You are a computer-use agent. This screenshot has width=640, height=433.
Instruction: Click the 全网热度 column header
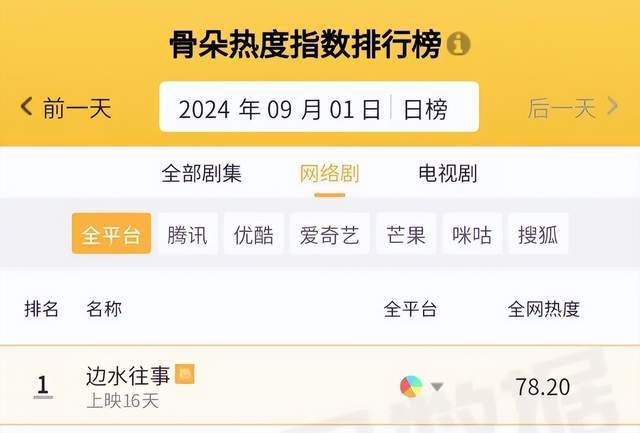543,309
